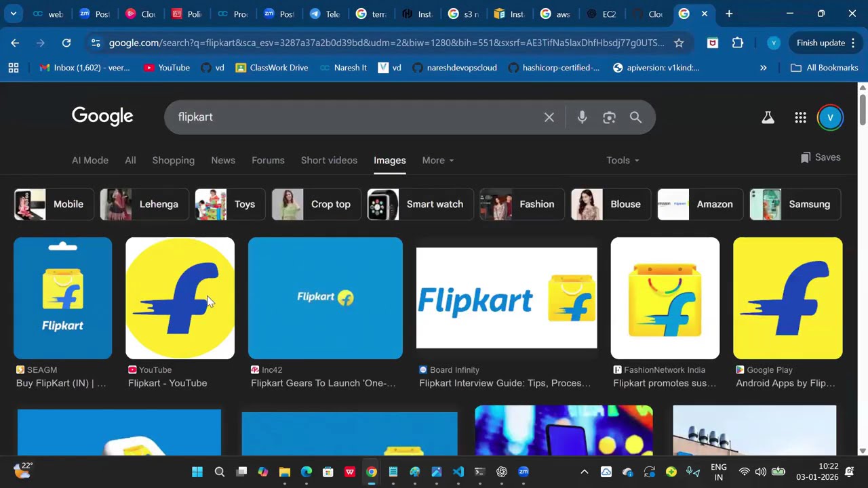Go to Google homepage via logo
Image resolution: width=868 pixels, height=488 pixels.
[102, 117]
